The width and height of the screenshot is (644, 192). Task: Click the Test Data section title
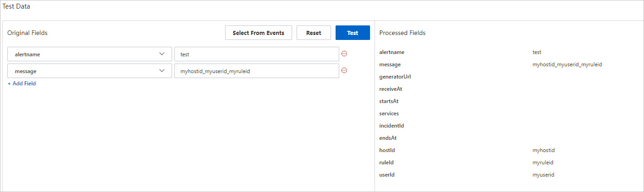click(16, 6)
